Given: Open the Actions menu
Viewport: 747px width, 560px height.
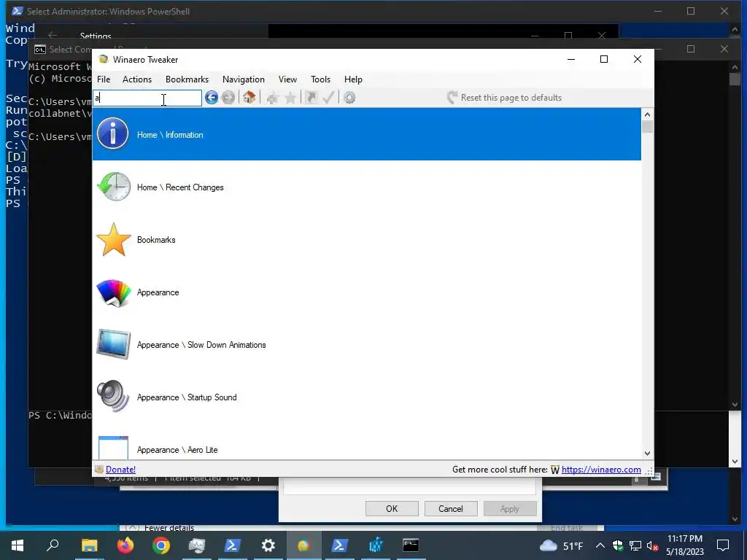Looking at the screenshot, I should (x=137, y=79).
